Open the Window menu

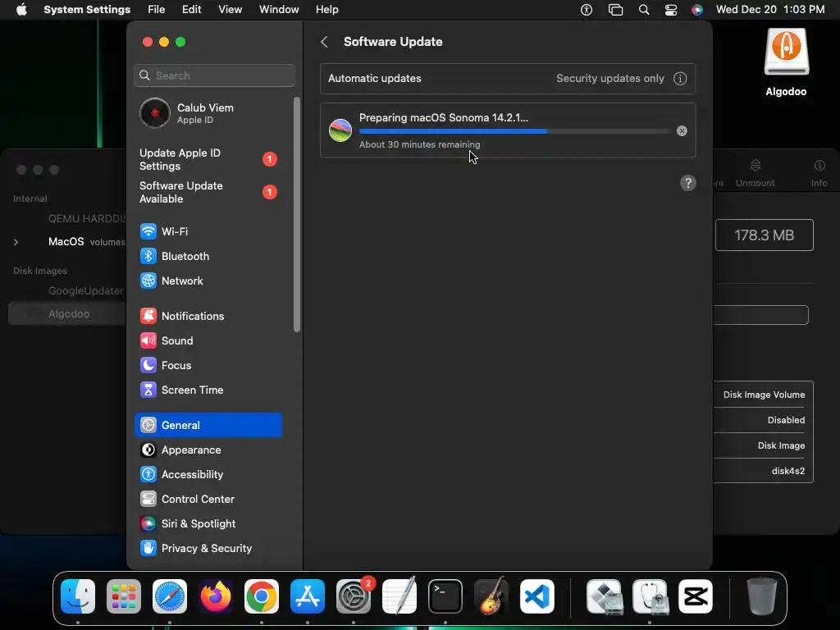point(279,10)
